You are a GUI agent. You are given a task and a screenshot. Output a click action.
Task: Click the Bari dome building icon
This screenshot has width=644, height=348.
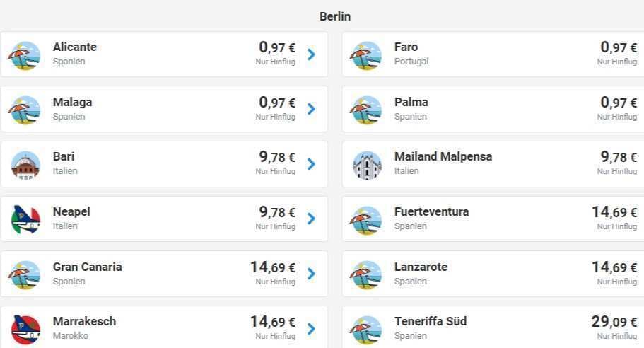(x=25, y=166)
